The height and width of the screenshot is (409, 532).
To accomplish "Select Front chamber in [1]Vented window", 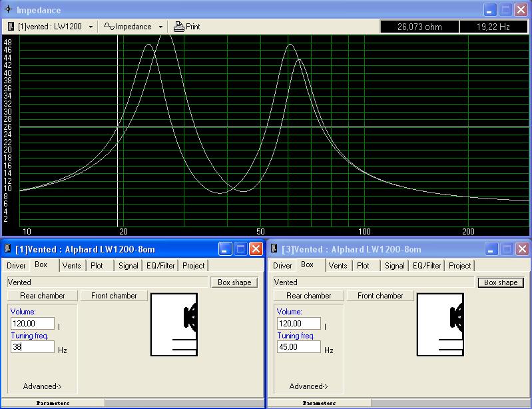I will pos(114,296).
